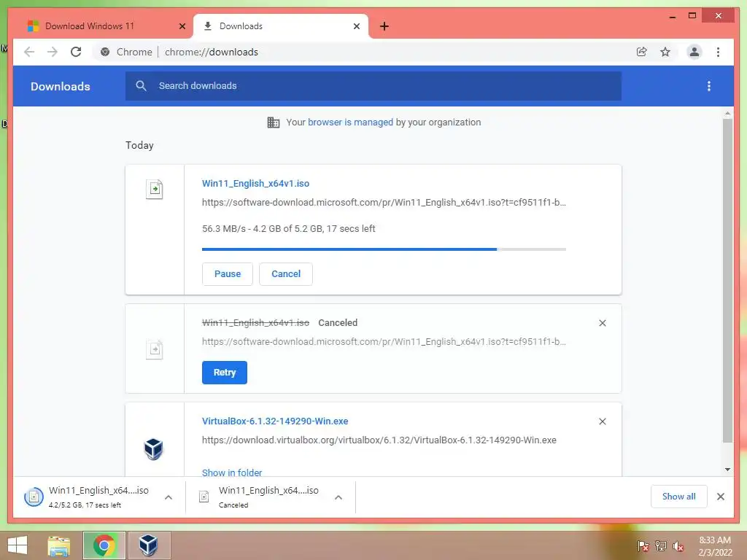Go forward using browser forward arrow
Screen dimensions: 747x560
tap(53, 52)
